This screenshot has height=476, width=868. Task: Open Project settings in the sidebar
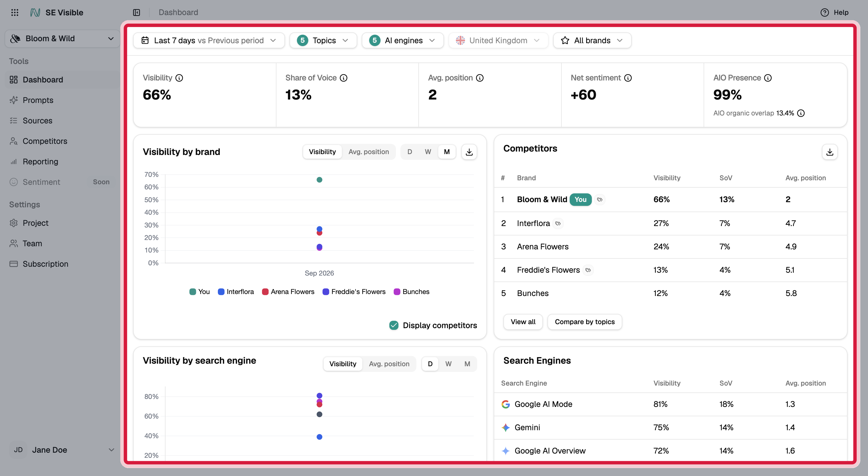click(x=62, y=223)
